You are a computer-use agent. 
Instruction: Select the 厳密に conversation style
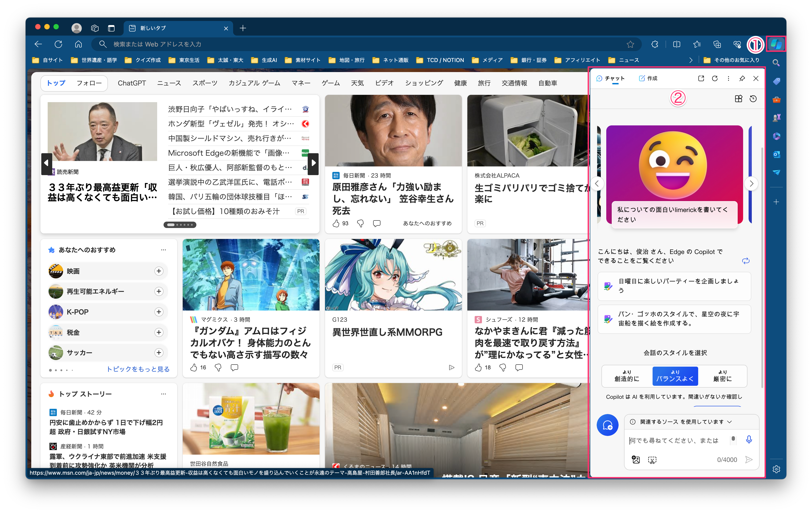[722, 376]
